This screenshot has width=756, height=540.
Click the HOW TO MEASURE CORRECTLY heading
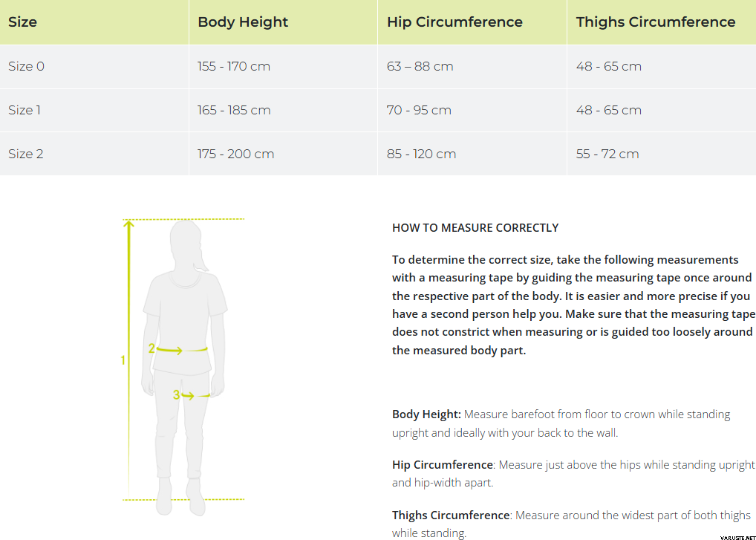point(475,227)
